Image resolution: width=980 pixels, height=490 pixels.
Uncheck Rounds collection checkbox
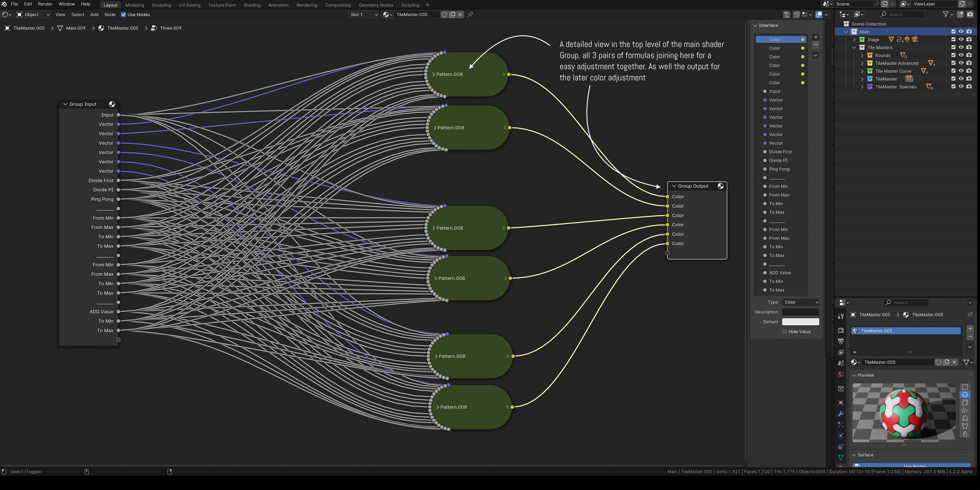(x=953, y=55)
